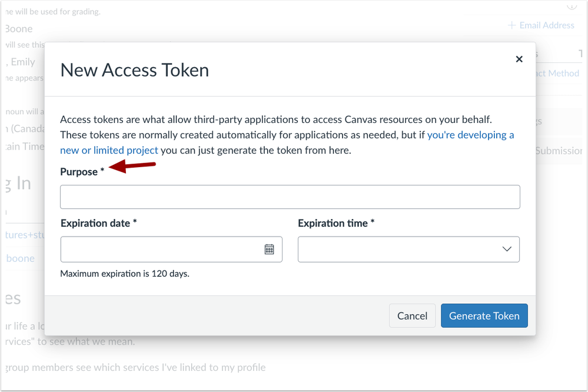Viewport: 588px width, 392px height.
Task: Click the Expiration date label
Action: click(x=95, y=224)
